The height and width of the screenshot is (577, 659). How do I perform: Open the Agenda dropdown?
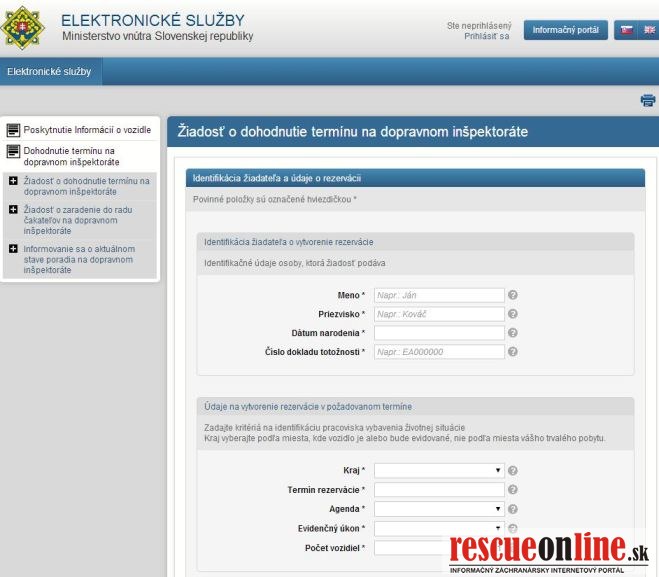coord(439,509)
